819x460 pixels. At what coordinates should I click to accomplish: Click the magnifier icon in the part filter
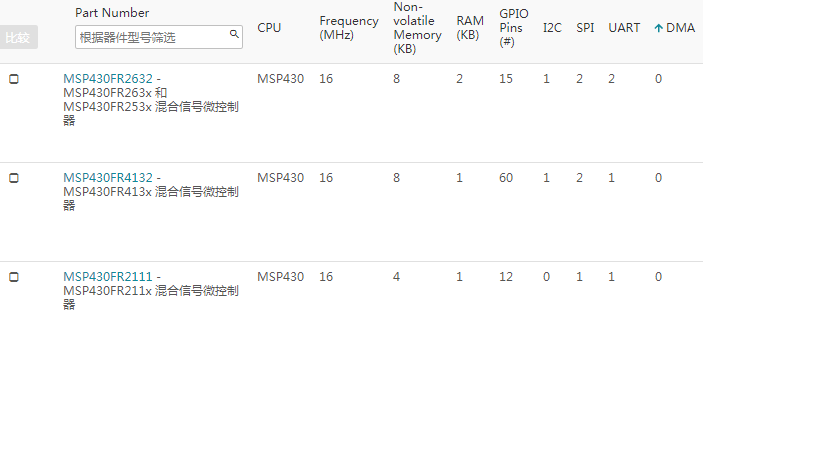tap(234, 35)
